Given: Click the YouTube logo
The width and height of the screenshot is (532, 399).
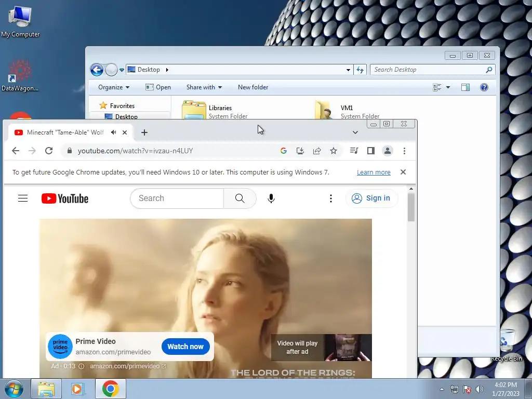Looking at the screenshot, I should coord(65,198).
